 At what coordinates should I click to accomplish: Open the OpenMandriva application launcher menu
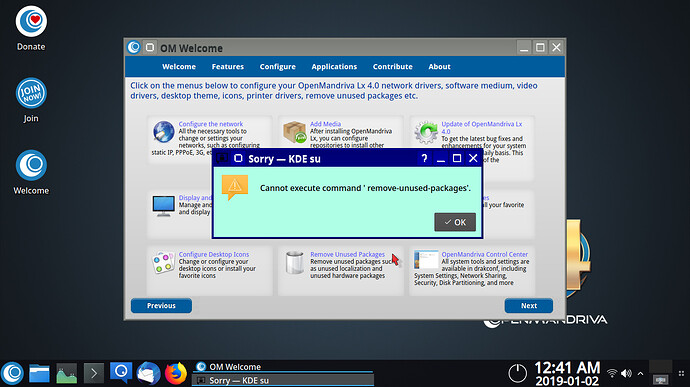click(12, 373)
